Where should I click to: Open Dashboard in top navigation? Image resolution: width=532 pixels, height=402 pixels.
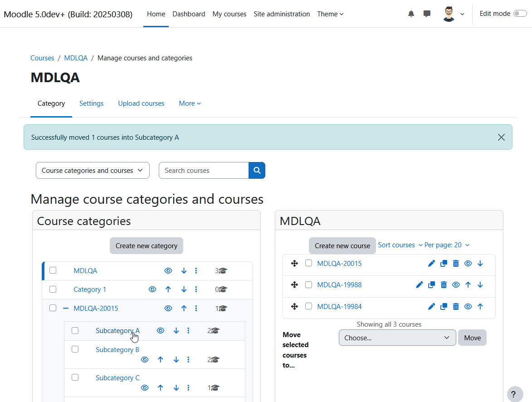click(189, 14)
